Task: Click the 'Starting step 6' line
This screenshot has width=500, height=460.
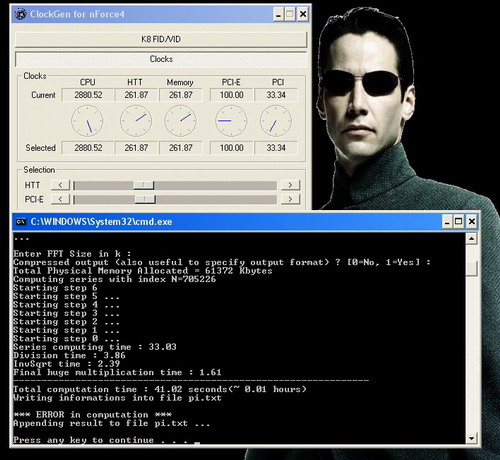Action: point(55,288)
